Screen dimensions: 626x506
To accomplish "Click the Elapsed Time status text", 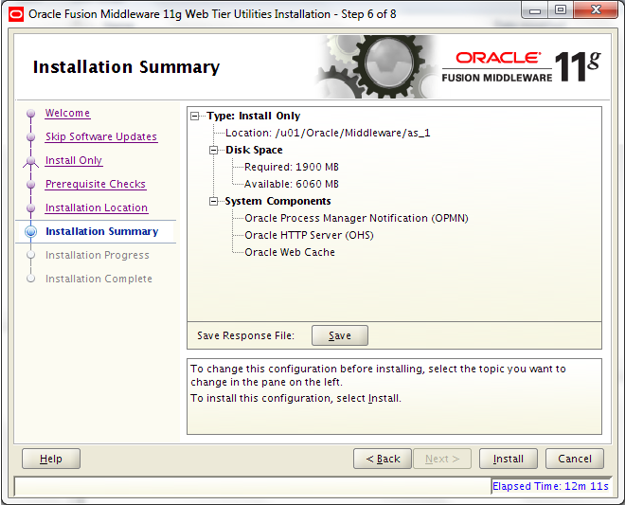I will coord(550,486).
